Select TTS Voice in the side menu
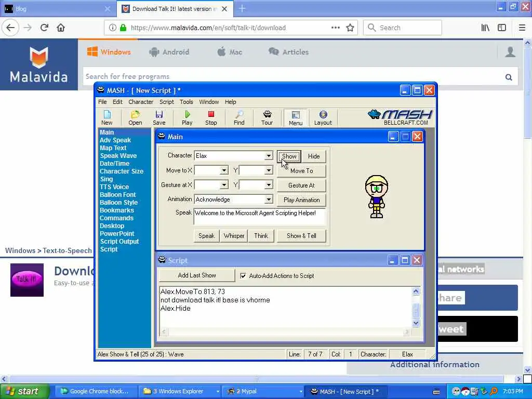This screenshot has height=399, width=532. (x=114, y=187)
